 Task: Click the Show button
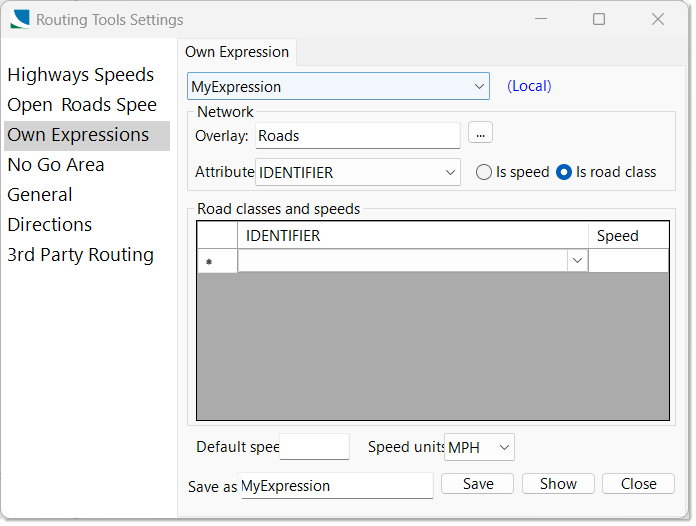(558, 484)
